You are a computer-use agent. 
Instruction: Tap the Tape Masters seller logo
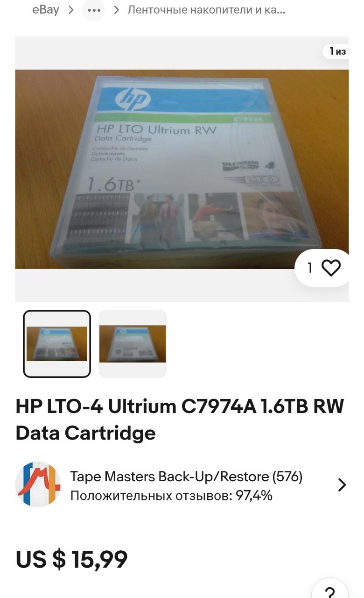38,484
